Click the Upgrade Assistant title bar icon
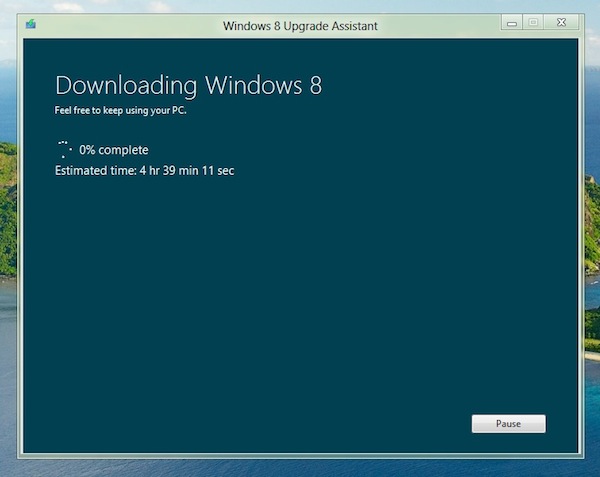 [31, 24]
